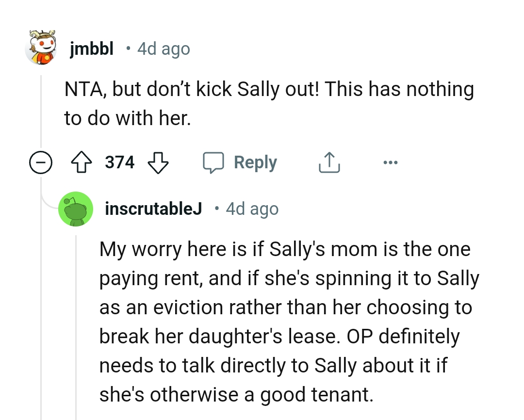Image resolution: width=524 pixels, height=420 pixels.
Task: Open inscrutableJ's profile via the username
Action: point(153,209)
